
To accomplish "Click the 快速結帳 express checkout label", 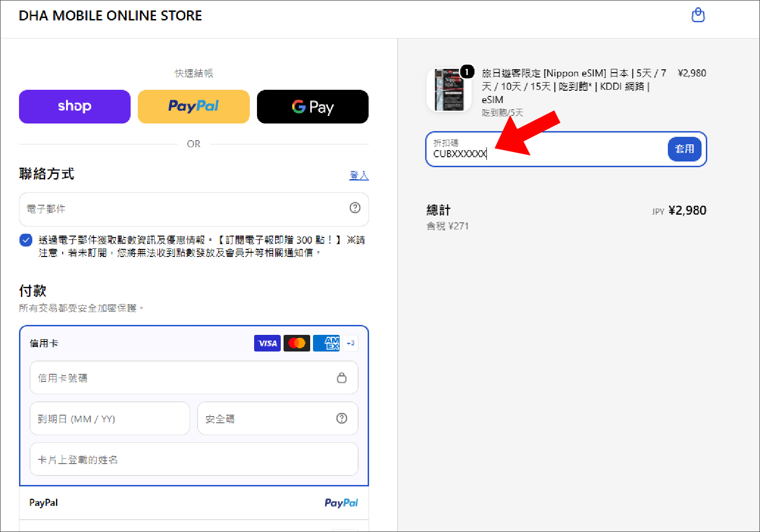I will point(194,73).
